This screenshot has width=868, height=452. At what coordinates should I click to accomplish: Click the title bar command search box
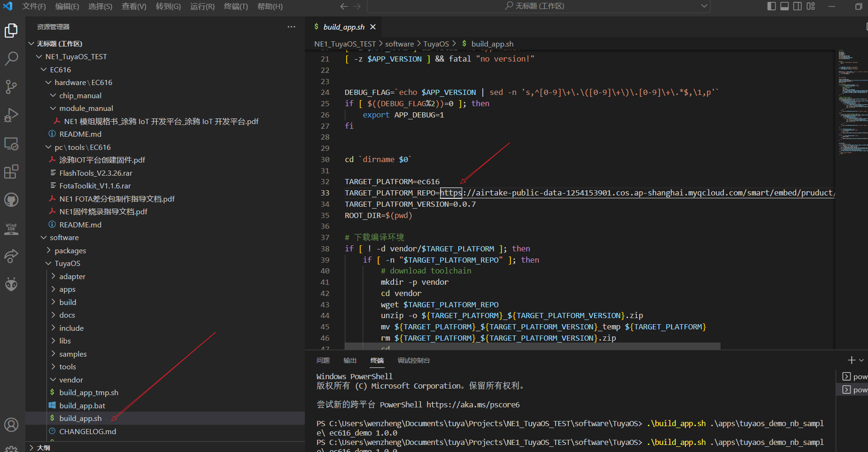click(538, 6)
